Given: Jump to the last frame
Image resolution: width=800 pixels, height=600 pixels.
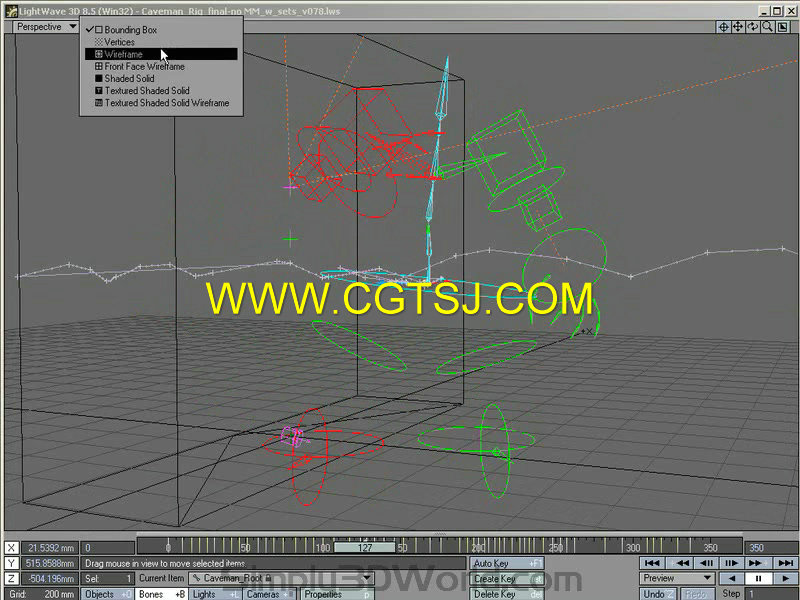Looking at the screenshot, I should tap(785, 563).
